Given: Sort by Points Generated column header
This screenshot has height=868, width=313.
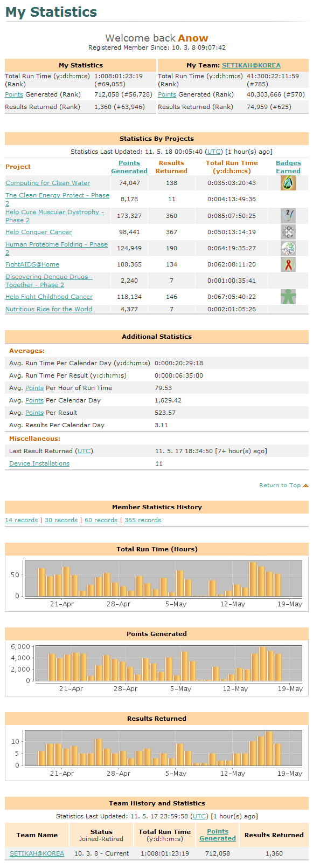Looking at the screenshot, I should click(129, 167).
